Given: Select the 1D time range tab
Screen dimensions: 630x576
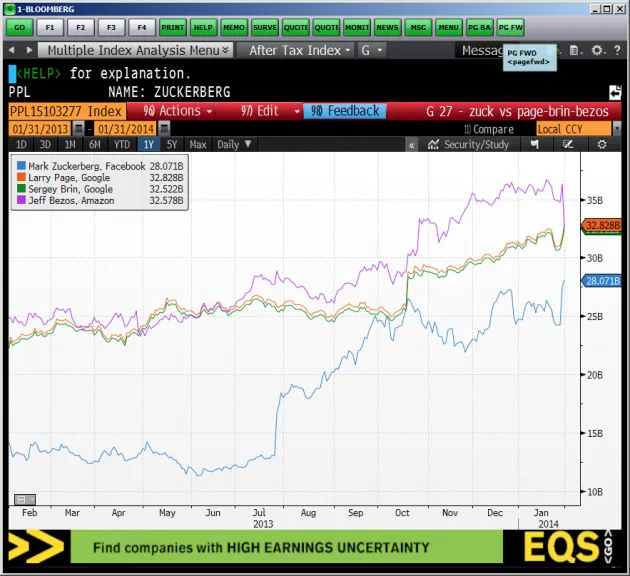Looking at the screenshot, I should [21, 145].
